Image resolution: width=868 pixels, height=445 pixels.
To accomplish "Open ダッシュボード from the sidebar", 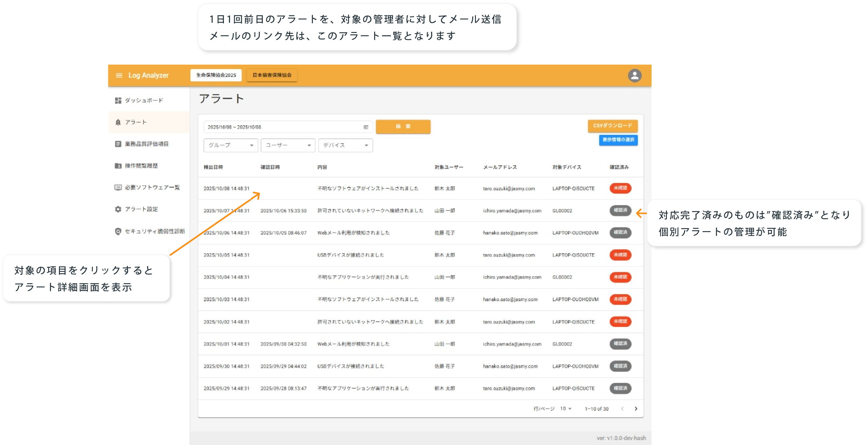I will pyautogui.click(x=144, y=100).
